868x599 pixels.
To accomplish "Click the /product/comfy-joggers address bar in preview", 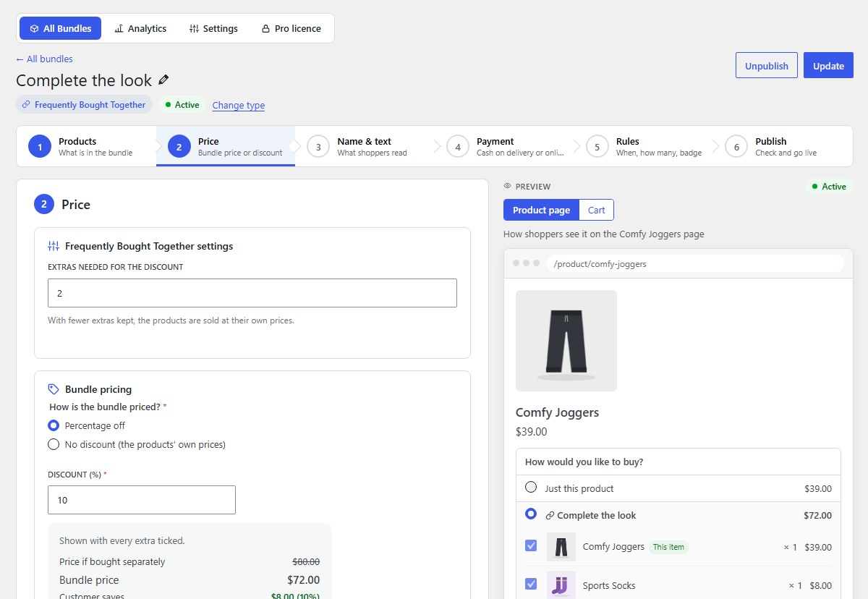I will coord(695,263).
